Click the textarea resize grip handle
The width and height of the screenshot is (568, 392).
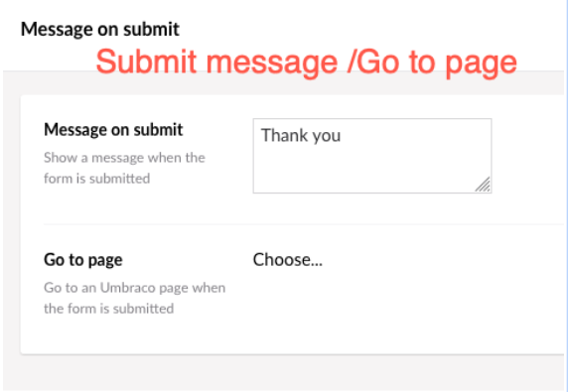483,185
